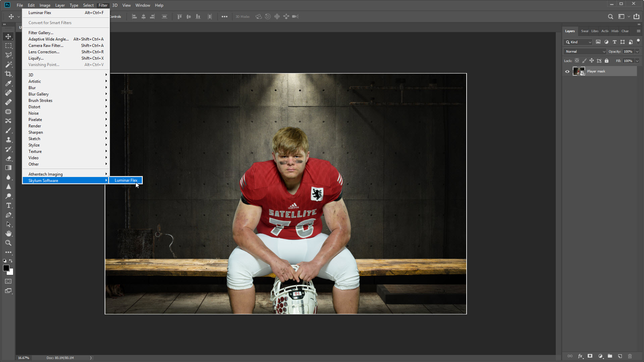Select the Eraser tool

click(x=8, y=159)
